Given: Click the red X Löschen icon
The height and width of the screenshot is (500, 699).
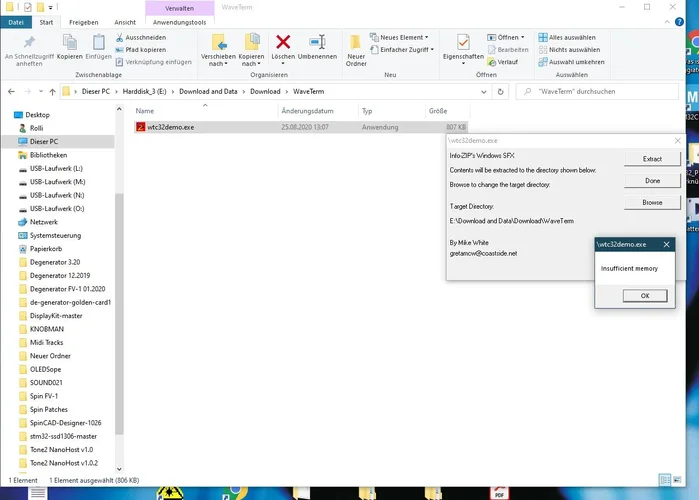Looking at the screenshot, I should [283, 43].
